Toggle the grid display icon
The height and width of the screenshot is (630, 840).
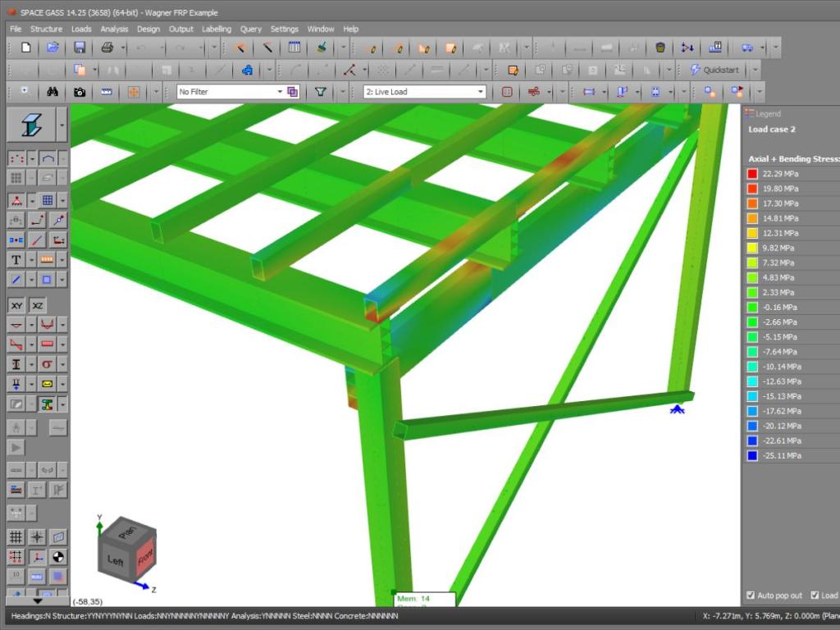point(16,537)
